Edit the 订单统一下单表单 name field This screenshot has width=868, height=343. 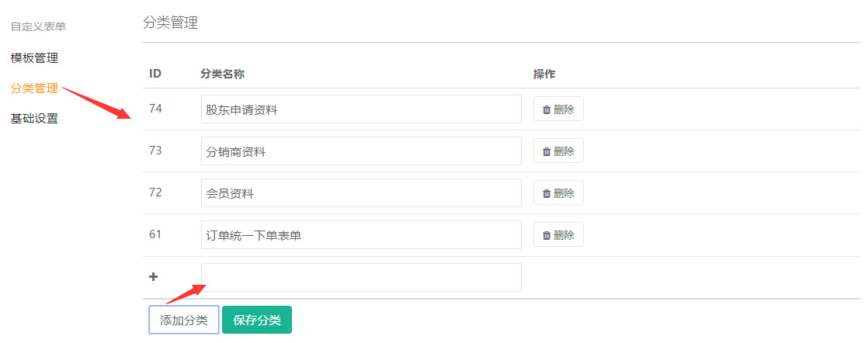point(361,235)
